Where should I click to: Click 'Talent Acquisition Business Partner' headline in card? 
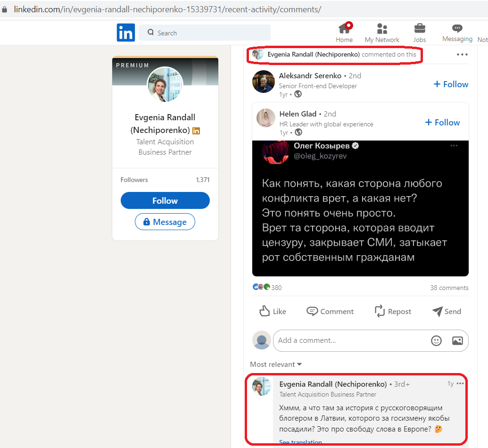[165, 147]
